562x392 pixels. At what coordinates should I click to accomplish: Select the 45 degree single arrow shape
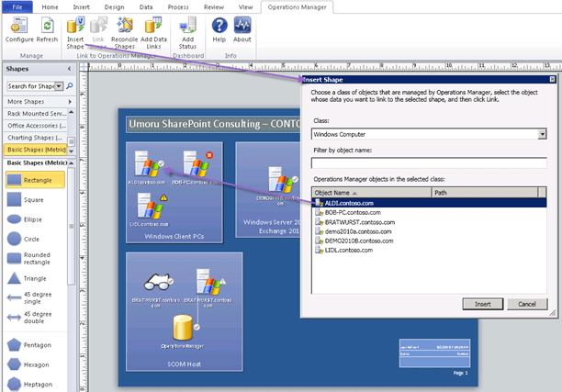(29, 297)
